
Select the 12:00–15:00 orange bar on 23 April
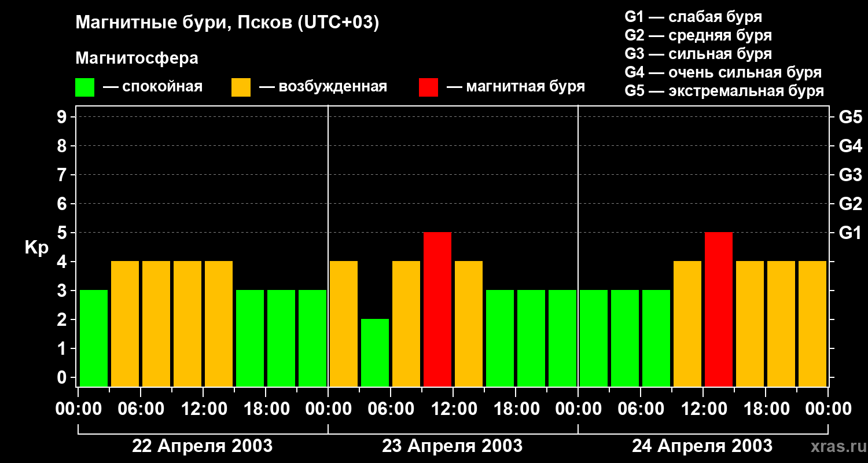click(x=469, y=324)
